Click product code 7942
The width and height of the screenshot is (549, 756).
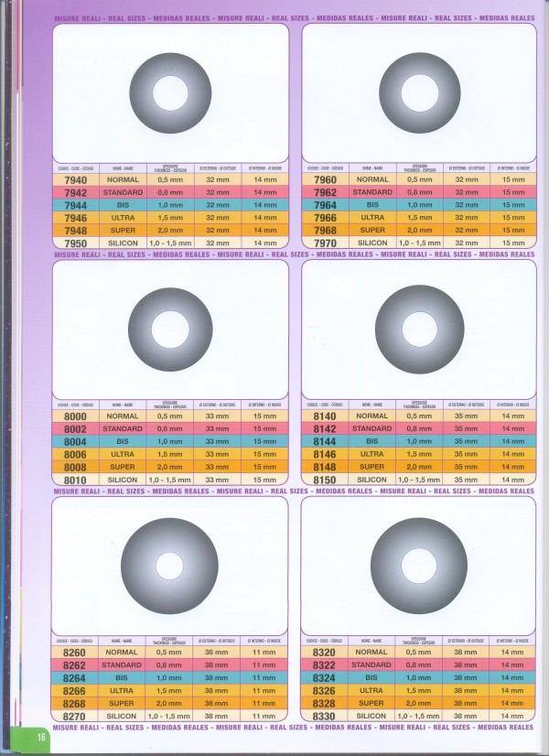coord(76,193)
